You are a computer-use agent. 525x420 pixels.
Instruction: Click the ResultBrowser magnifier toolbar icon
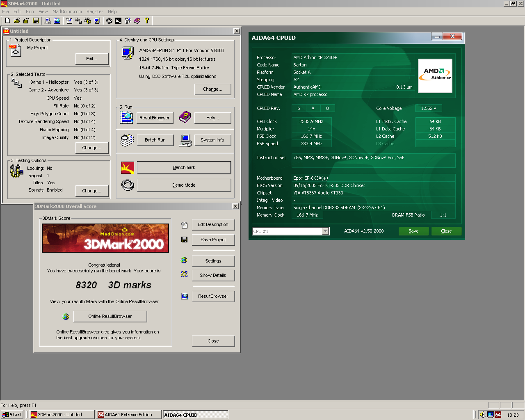click(57, 21)
